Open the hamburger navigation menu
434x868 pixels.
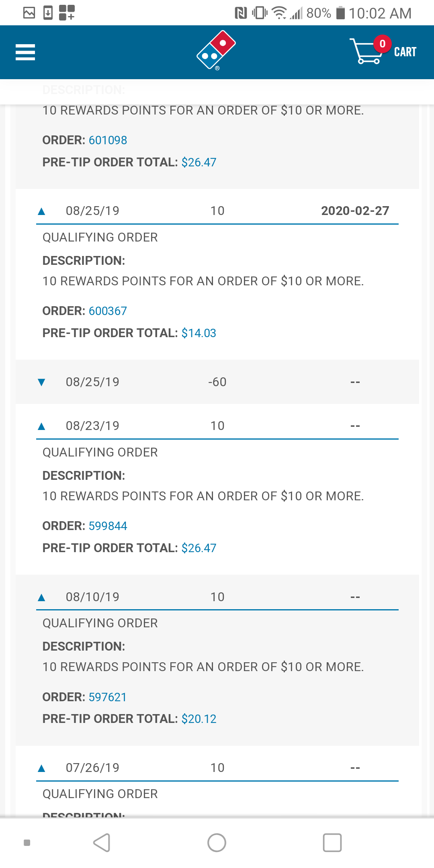tap(25, 52)
